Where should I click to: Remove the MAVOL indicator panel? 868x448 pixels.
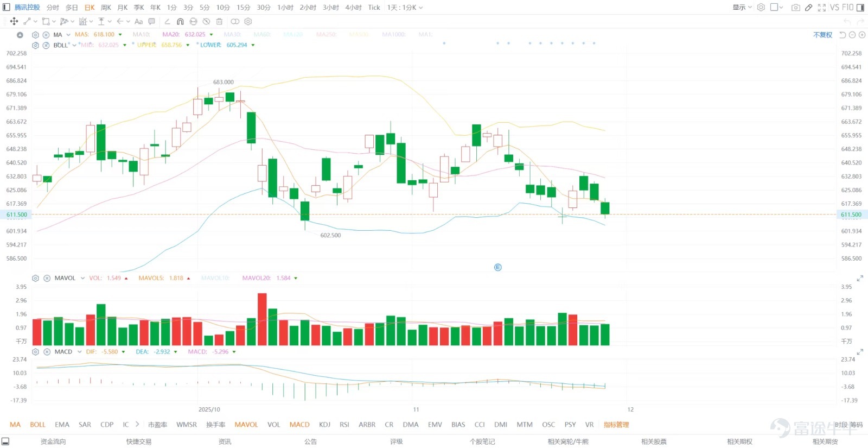click(47, 278)
